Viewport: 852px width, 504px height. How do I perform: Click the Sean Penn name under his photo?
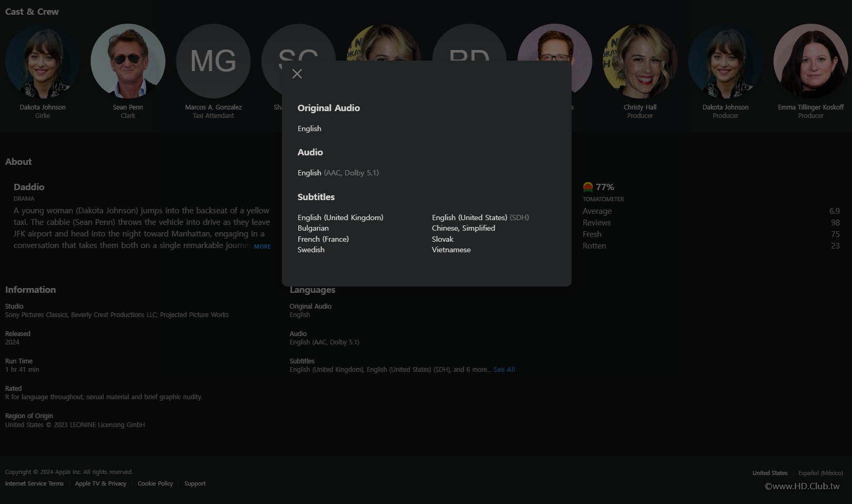tap(128, 107)
